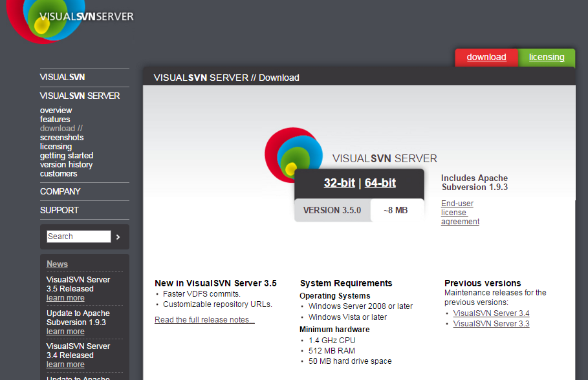The width and height of the screenshot is (588, 380).
Task: Click the search submit arrow icon
Action: click(118, 237)
